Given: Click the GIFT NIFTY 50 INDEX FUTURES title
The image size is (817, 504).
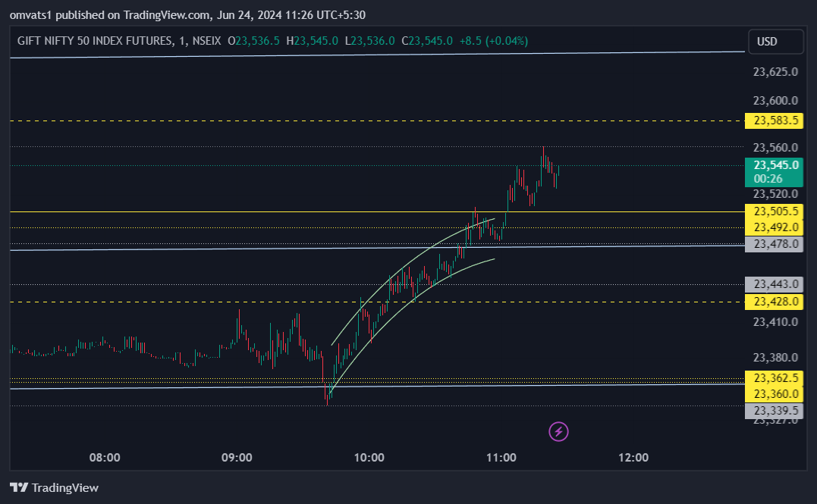Looking at the screenshot, I should pyautogui.click(x=95, y=41).
